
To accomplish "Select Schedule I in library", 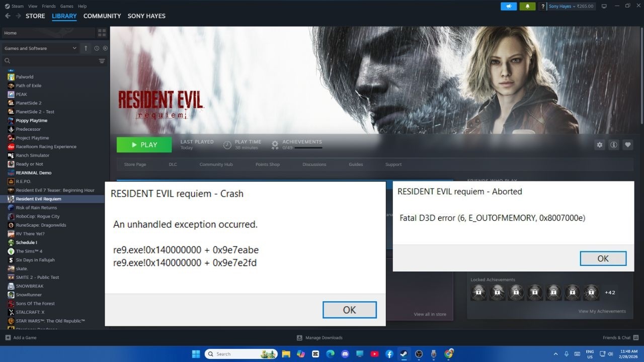I will 26,242.
